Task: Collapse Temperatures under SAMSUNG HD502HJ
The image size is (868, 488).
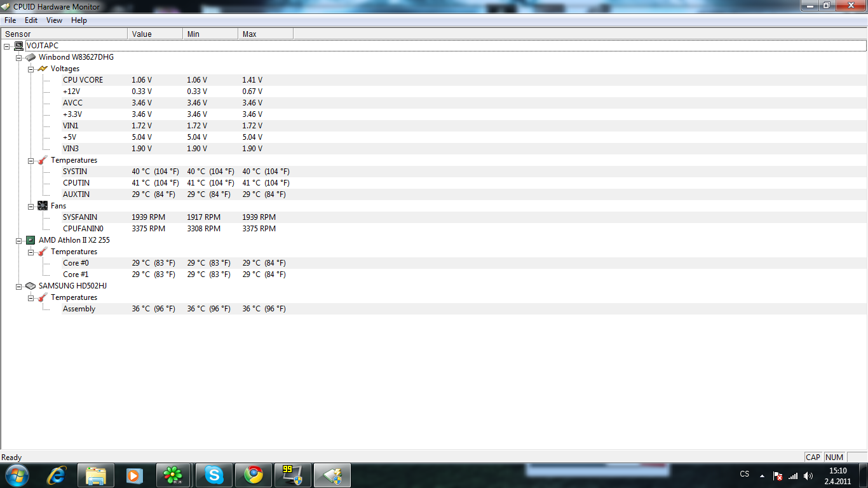Action: [31, 297]
